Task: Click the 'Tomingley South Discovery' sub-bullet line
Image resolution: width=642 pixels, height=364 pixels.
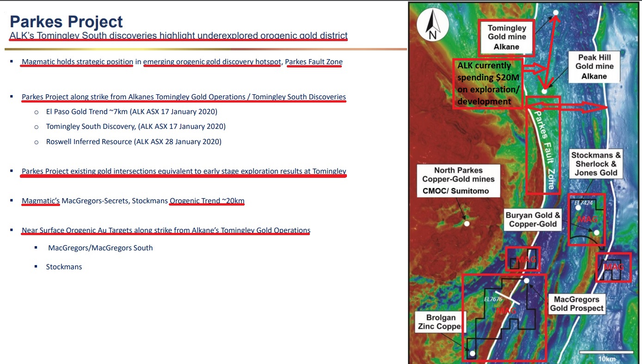Action: coord(136,127)
